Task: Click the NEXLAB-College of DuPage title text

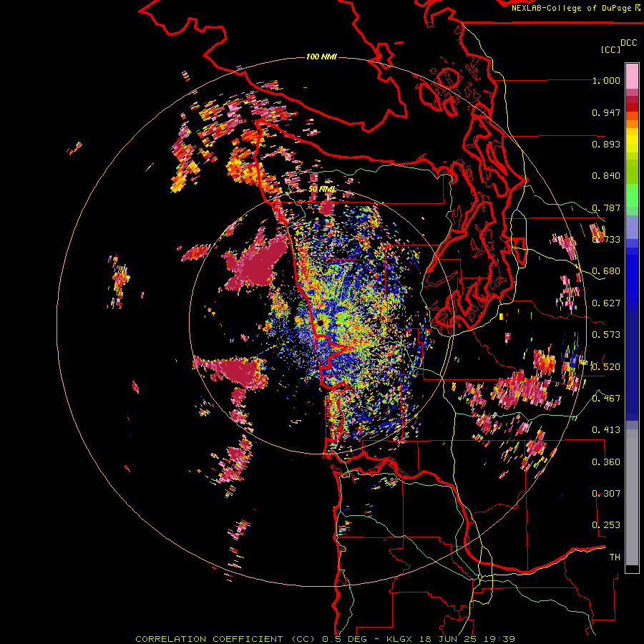Action: (x=575, y=8)
